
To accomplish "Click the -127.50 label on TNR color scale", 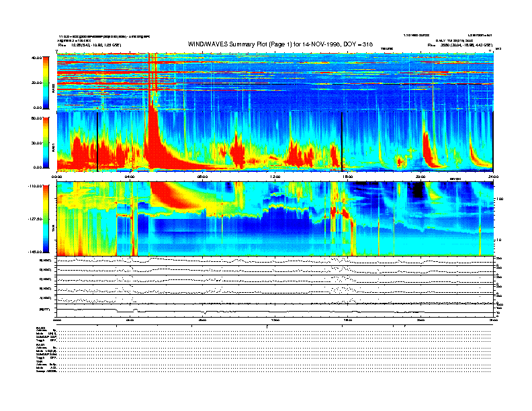I will (x=35, y=219).
